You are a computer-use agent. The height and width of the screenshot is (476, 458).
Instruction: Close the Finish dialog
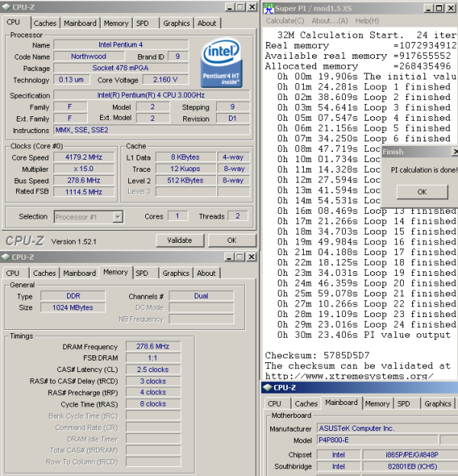tap(455, 151)
